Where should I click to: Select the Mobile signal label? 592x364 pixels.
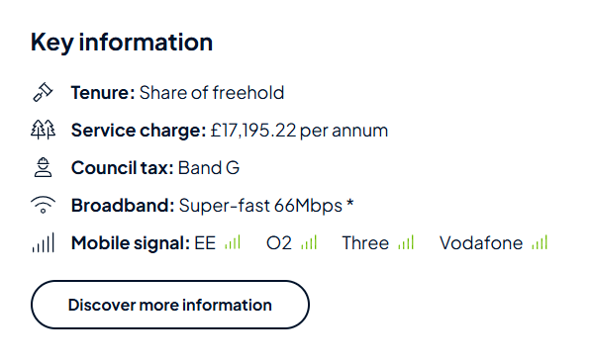point(131,243)
